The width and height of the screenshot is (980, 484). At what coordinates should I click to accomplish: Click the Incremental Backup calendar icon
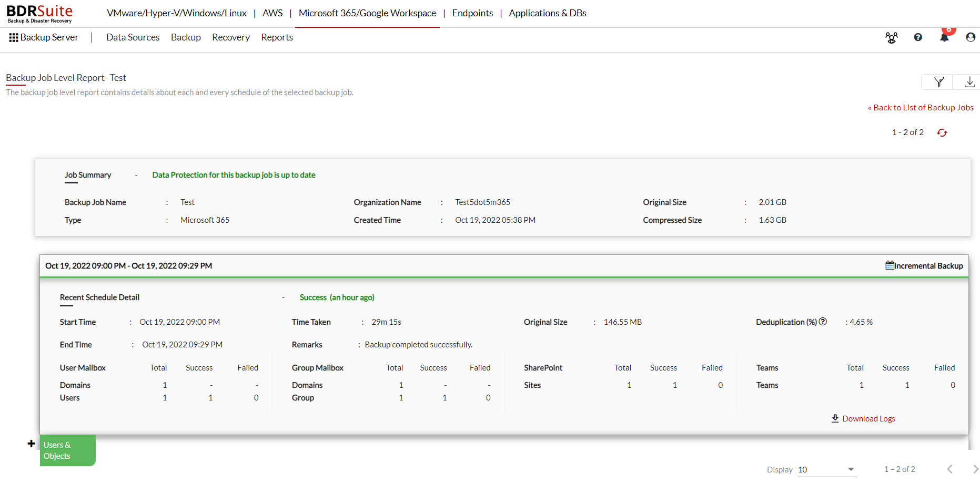point(890,265)
